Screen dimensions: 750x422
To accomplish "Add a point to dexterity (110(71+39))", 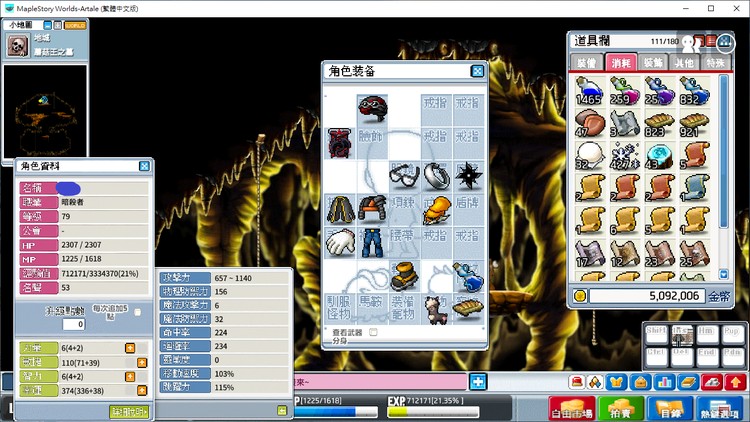I will (142, 363).
